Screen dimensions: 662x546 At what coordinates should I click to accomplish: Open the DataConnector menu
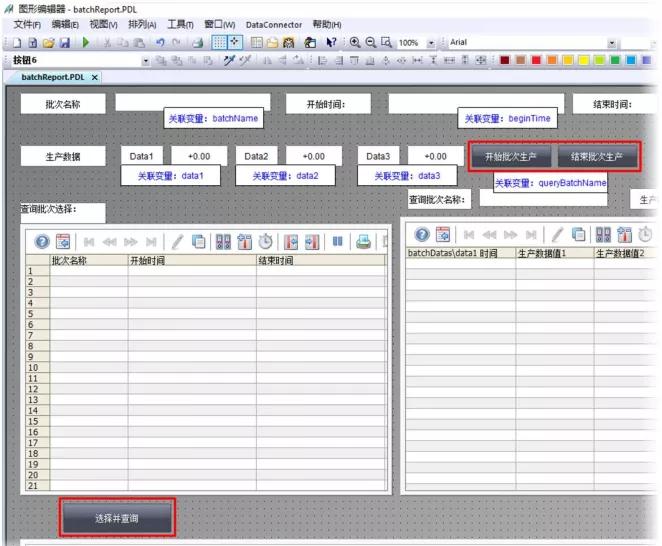[x=274, y=25]
